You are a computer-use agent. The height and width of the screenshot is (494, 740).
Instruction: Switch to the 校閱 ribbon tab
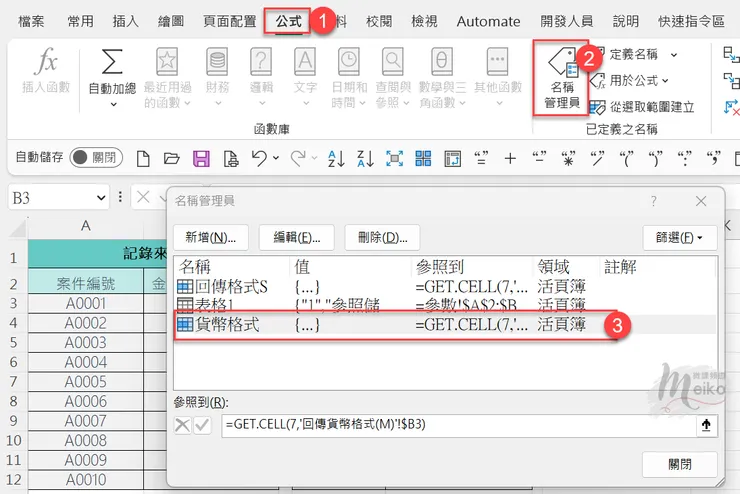pyautogui.click(x=378, y=21)
